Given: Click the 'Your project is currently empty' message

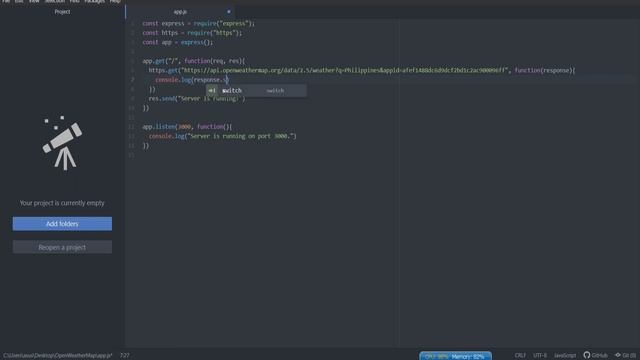Looking at the screenshot, I should tap(62, 203).
